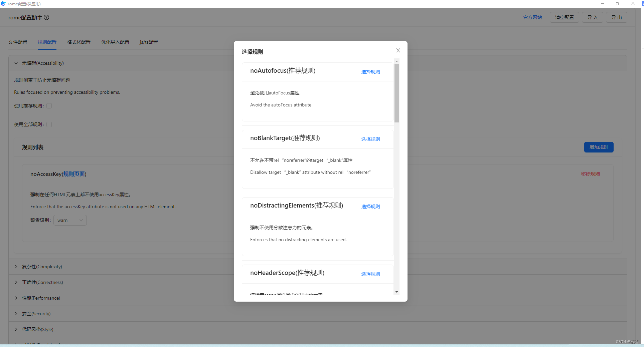The width and height of the screenshot is (644, 347).
Task: Close the 选择规则 dialog
Action: coord(398,50)
